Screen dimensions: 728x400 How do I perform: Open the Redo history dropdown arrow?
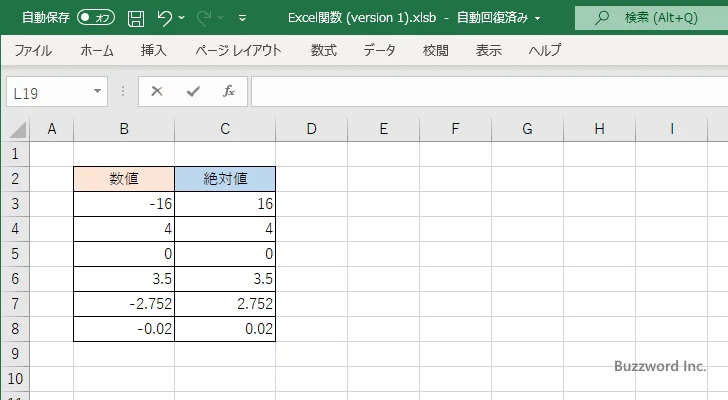coord(221,18)
